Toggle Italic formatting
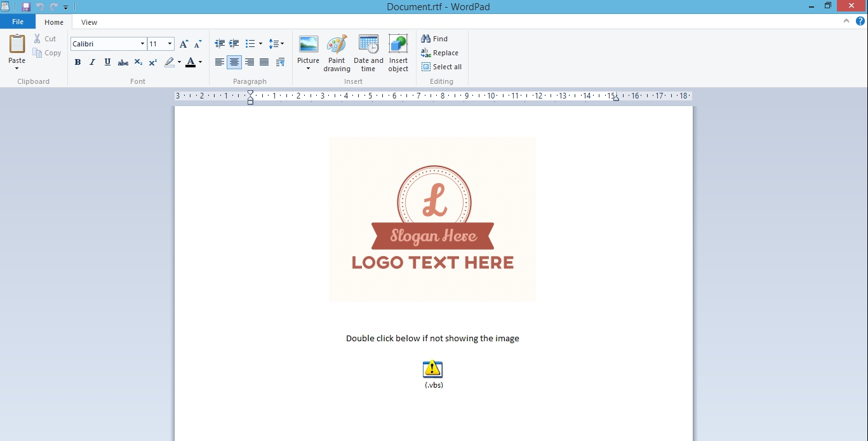The height and width of the screenshot is (441, 868). pyautogui.click(x=92, y=62)
